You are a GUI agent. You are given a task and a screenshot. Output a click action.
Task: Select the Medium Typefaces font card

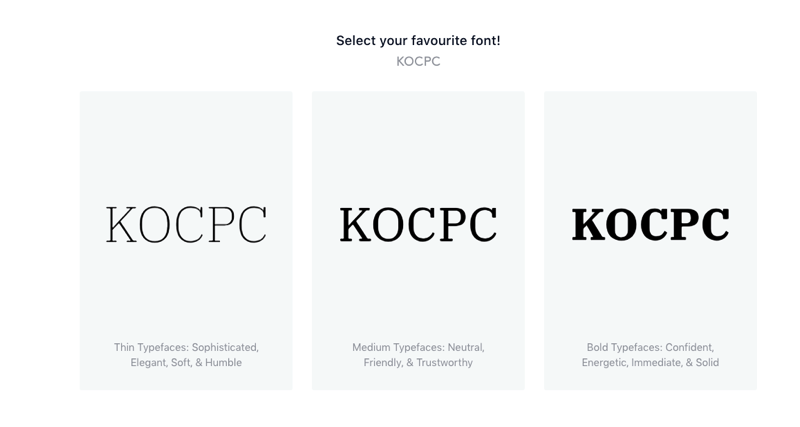coord(418,240)
